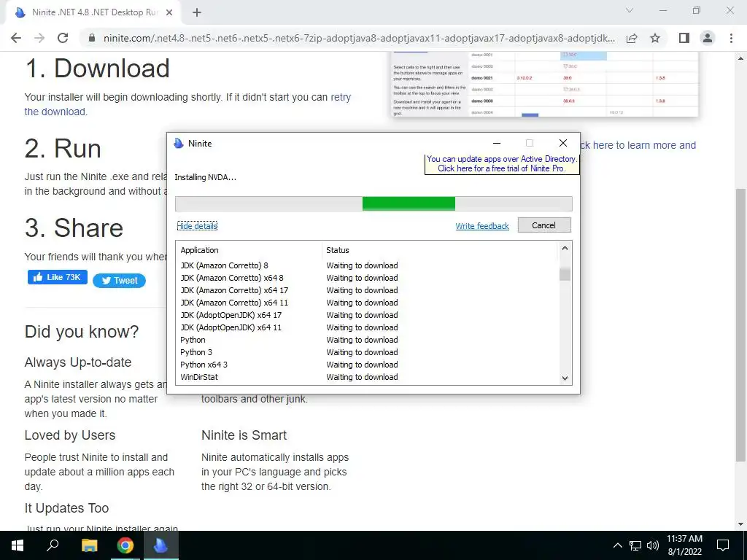Click the Ninite Pro dashboard screenshot thumbnail
This screenshot has width=747, height=560.
click(544, 84)
